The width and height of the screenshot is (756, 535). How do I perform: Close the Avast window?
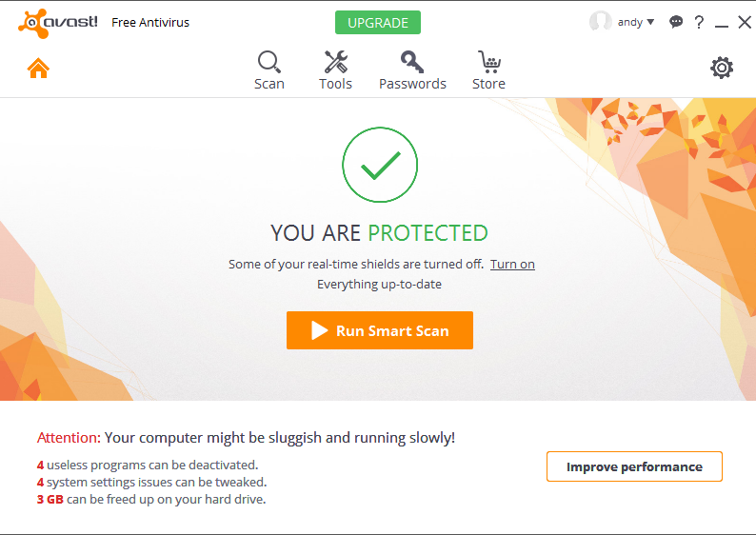(745, 22)
